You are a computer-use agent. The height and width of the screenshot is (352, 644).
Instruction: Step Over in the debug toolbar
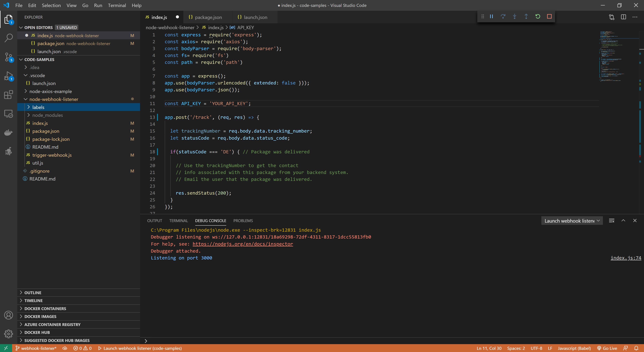tap(503, 16)
